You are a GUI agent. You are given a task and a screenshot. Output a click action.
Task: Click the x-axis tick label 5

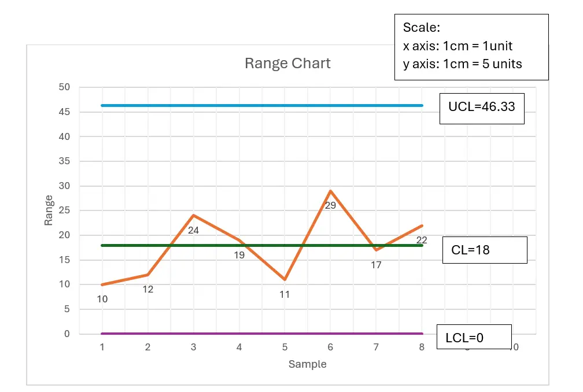pos(285,347)
